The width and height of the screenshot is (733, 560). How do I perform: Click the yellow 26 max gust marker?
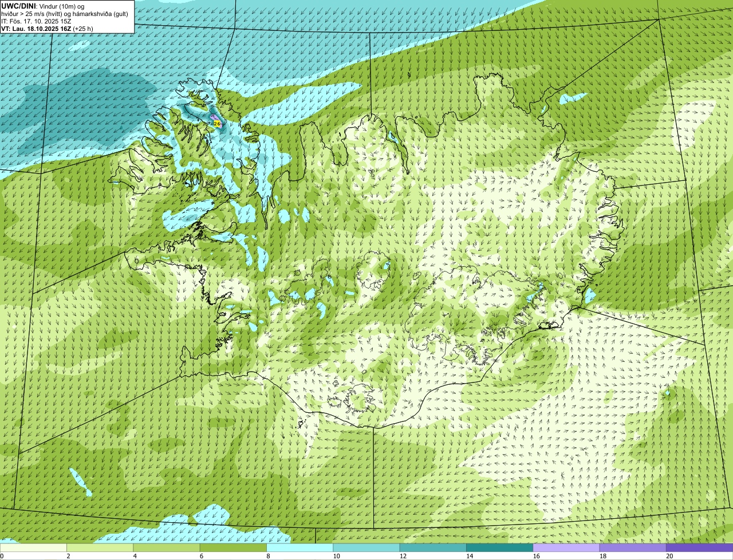(216, 123)
